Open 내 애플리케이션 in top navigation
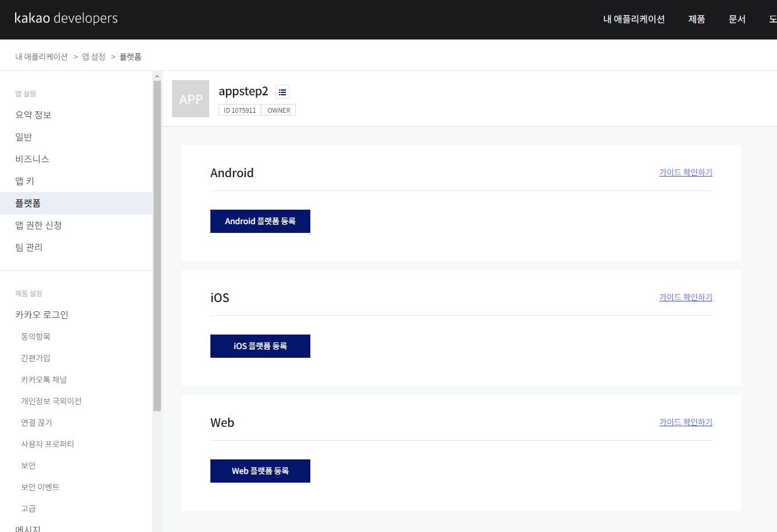777x532 pixels. tap(634, 19)
